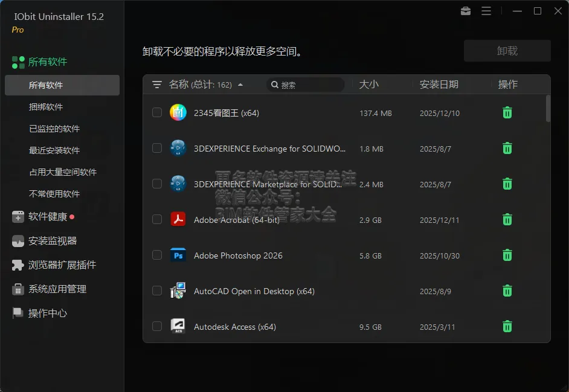Click the trash icon for Autodesk Access (x64)
This screenshot has height=392, width=569.
(507, 326)
